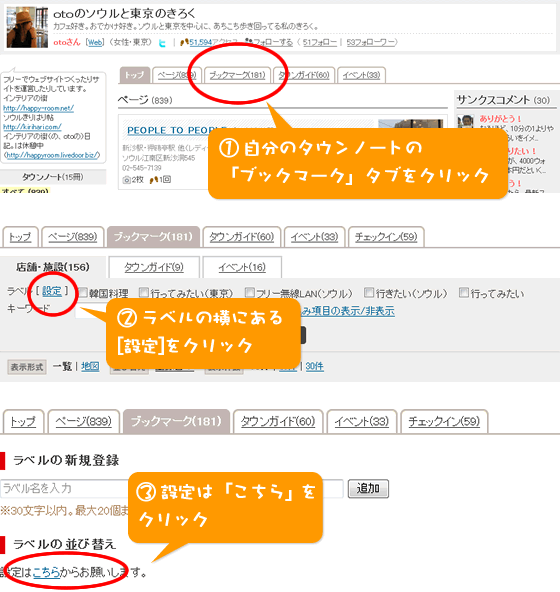Switch the display format to the 地図 link
The image size is (560, 592).
(90, 366)
